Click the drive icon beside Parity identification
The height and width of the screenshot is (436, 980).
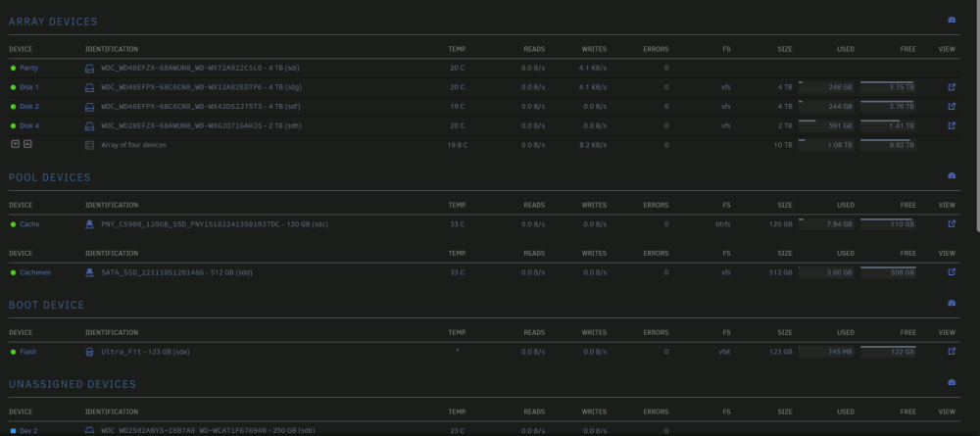click(x=89, y=68)
